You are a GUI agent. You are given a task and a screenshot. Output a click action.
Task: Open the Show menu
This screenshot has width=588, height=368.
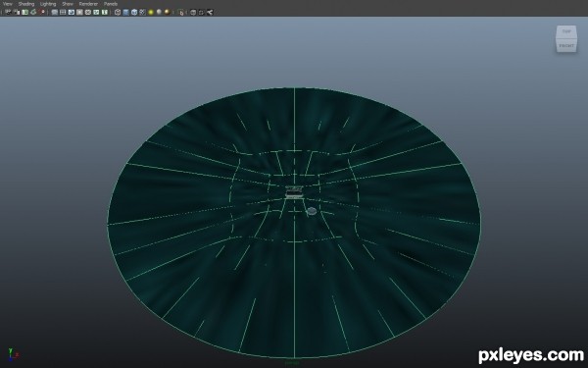(x=68, y=4)
